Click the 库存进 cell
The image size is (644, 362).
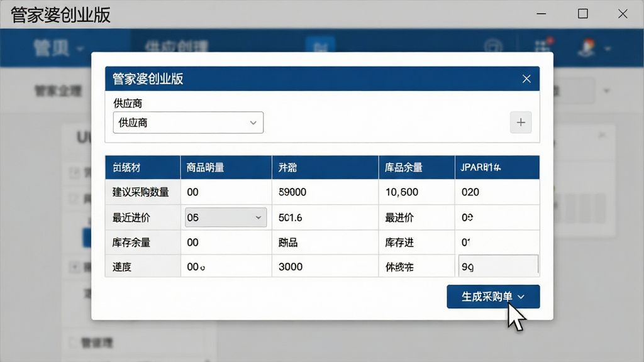416,242
